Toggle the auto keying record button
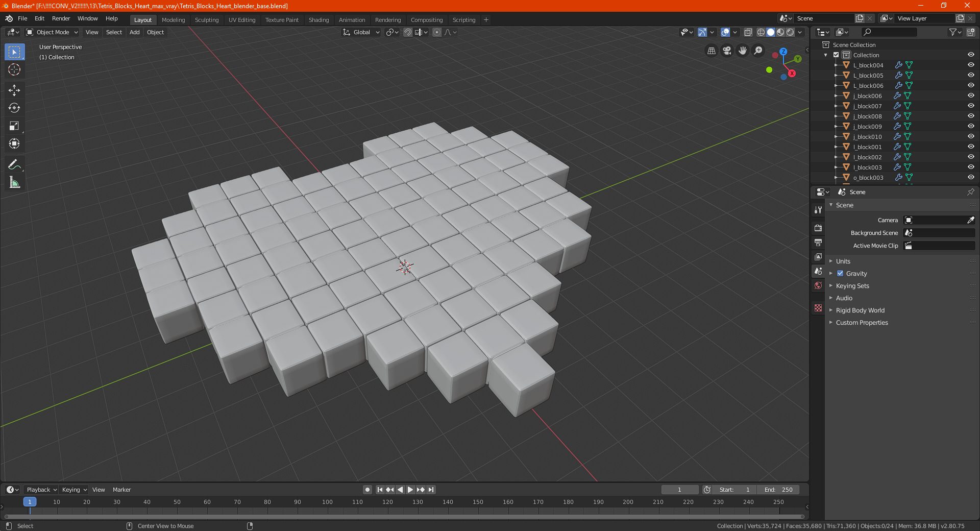980x531 pixels. pyautogui.click(x=367, y=490)
